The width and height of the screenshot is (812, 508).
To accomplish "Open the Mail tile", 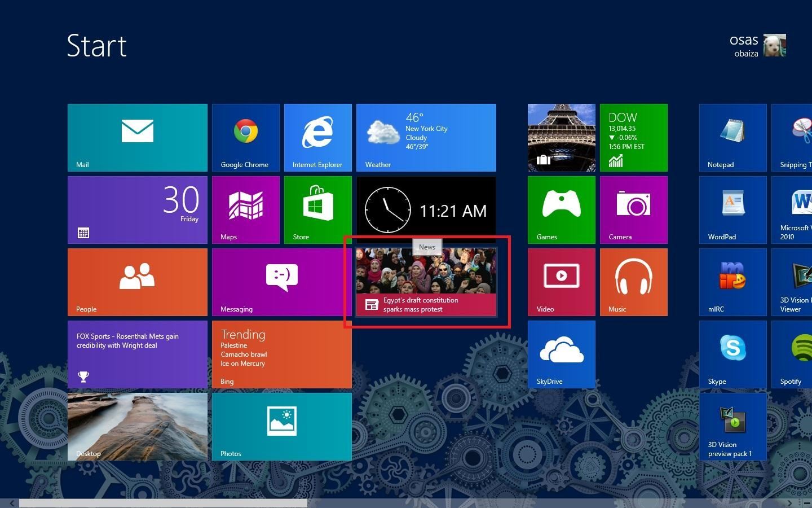I will click(x=138, y=138).
